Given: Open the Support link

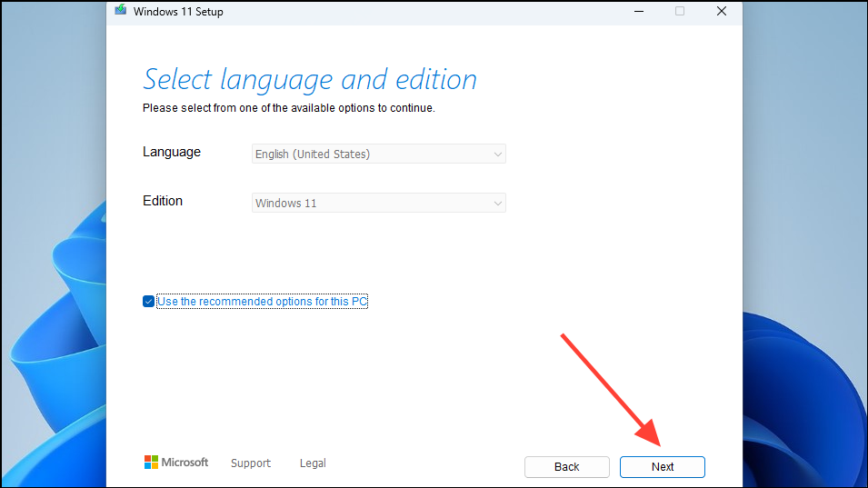Looking at the screenshot, I should pyautogui.click(x=251, y=463).
